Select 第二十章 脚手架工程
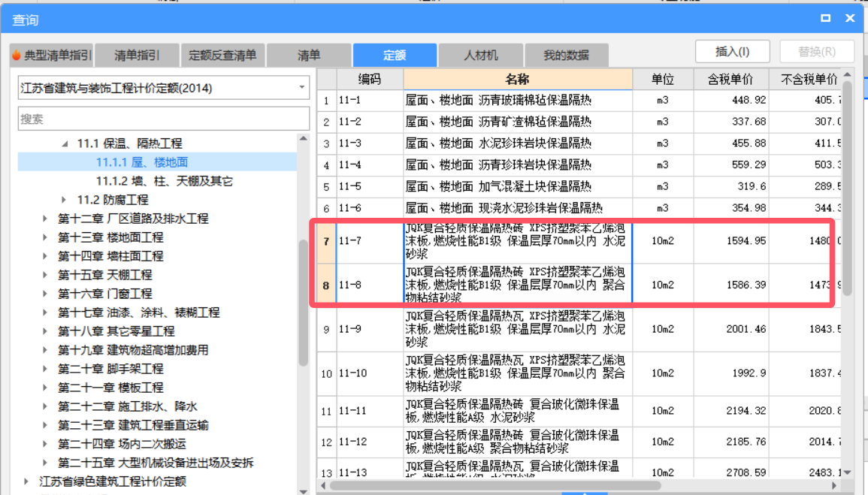 (110, 369)
